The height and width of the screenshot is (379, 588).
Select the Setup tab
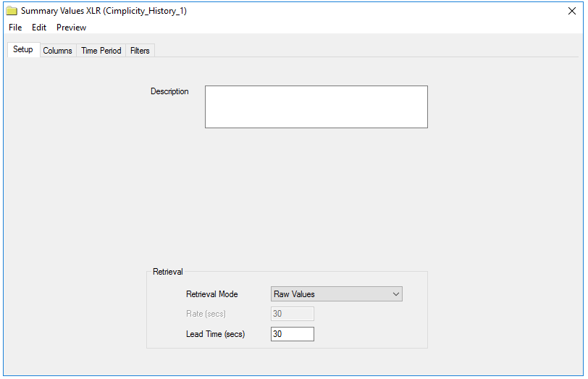tap(23, 49)
